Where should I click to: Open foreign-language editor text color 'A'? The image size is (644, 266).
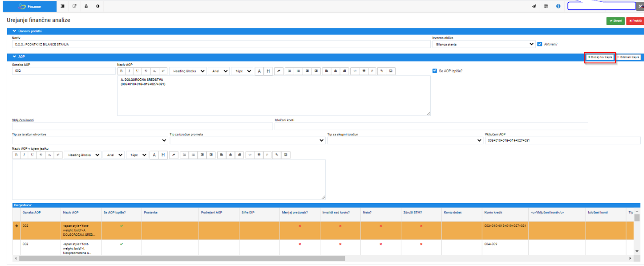point(154,155)
